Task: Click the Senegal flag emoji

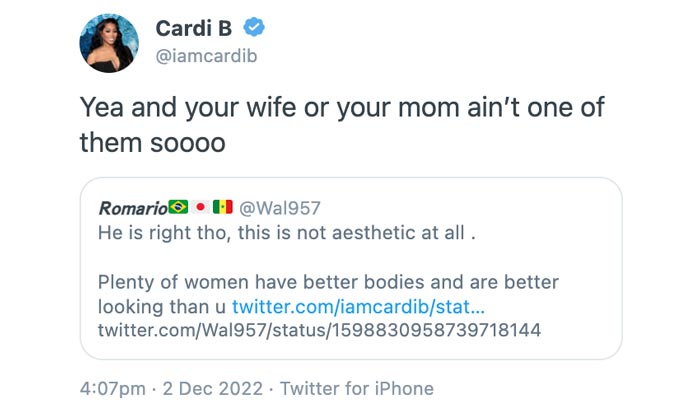Action: click(x=222, y=207)
